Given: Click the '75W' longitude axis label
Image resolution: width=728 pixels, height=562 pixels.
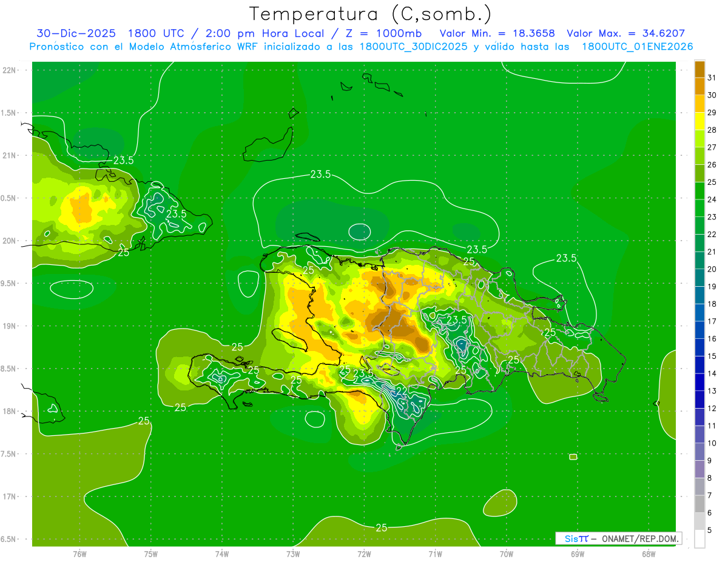Looking at the screenshot, I should (x=151, y=554).
